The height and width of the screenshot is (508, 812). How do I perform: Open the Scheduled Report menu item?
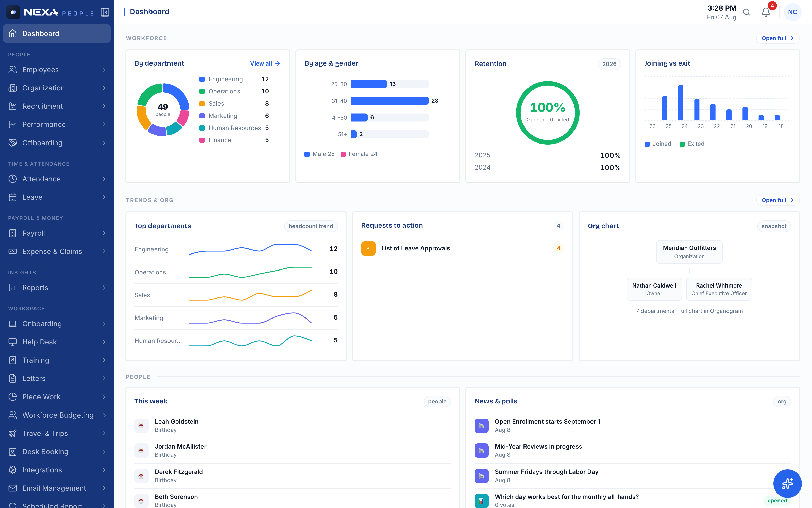coord(57,504)
